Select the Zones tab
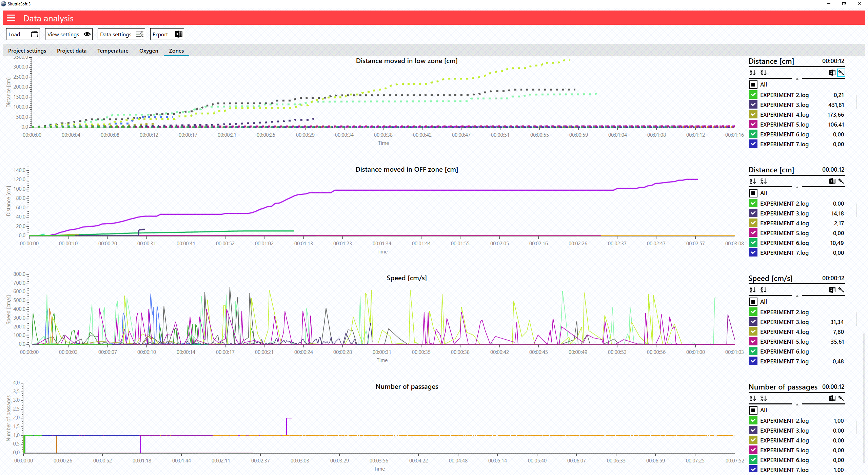This screenshot has height=475, width=868. [x=177, y=51]
